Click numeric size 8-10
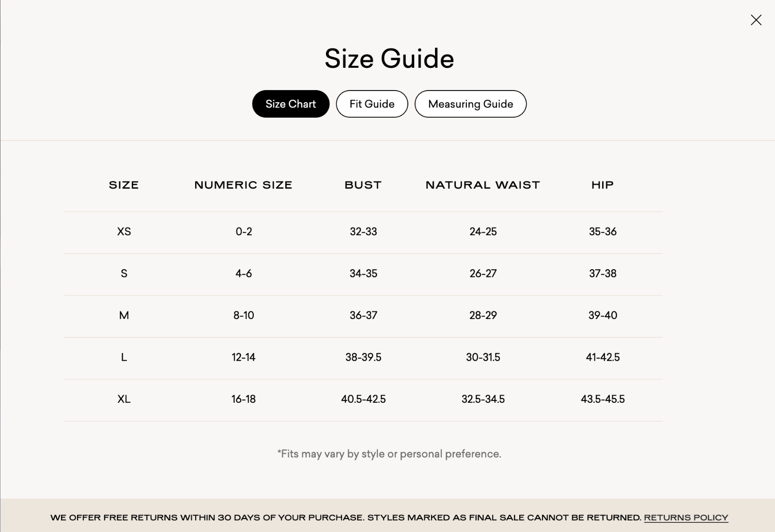The image size is (775, 532). click(244, 315)
